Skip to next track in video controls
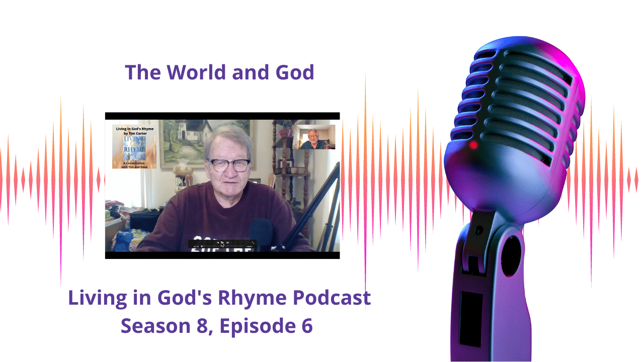 point(228,243)
